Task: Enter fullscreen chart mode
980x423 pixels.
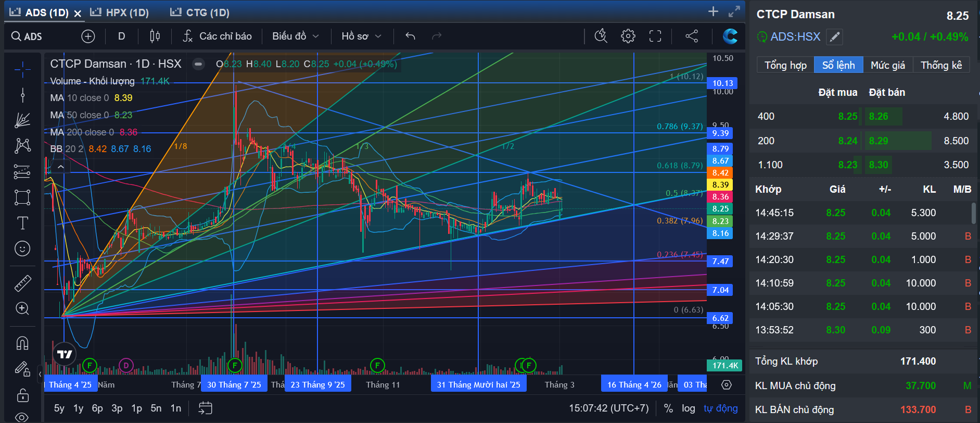Action: 655,36
